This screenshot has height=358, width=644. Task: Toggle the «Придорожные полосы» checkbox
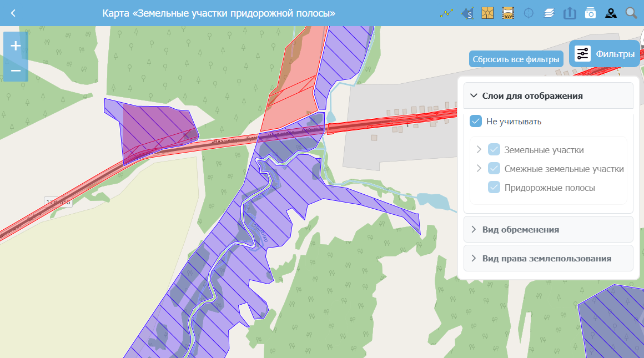(x=494, y=188)
